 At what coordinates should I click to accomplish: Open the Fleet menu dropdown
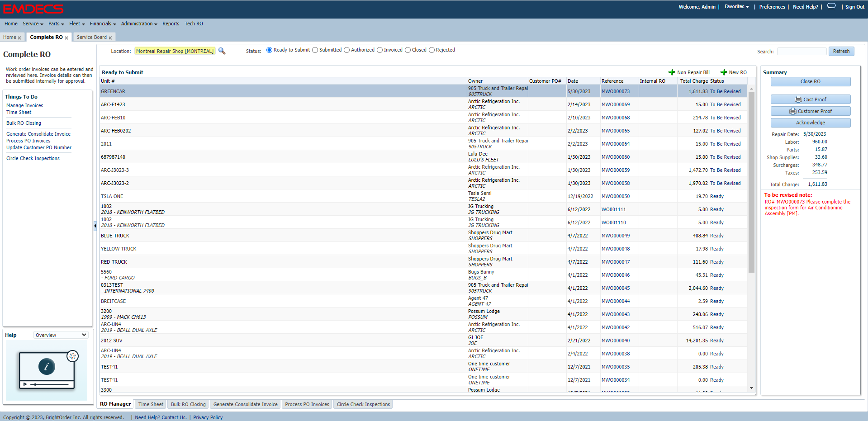click(77, 24)
